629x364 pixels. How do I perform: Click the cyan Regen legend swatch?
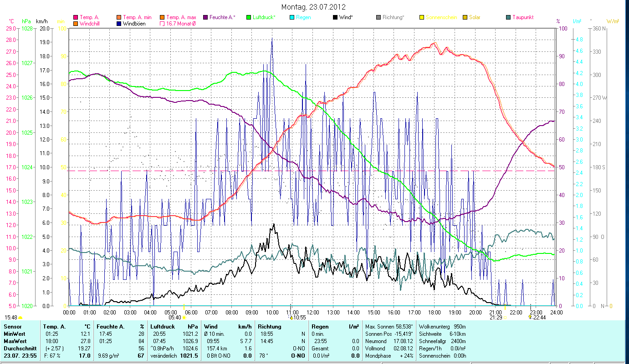point(292,17)
